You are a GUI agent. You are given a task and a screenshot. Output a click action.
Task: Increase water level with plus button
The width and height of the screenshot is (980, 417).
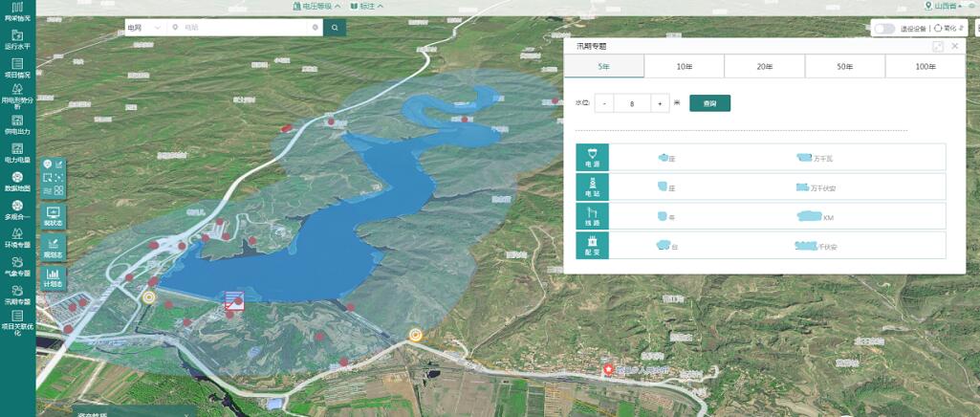pyautogui.click(x=660, y=103)
